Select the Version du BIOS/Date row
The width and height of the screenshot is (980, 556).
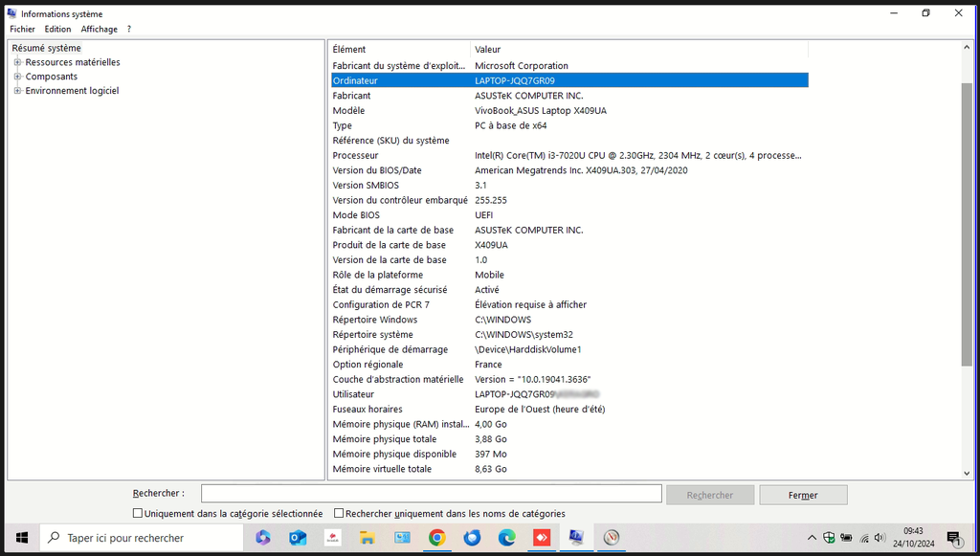569,170
